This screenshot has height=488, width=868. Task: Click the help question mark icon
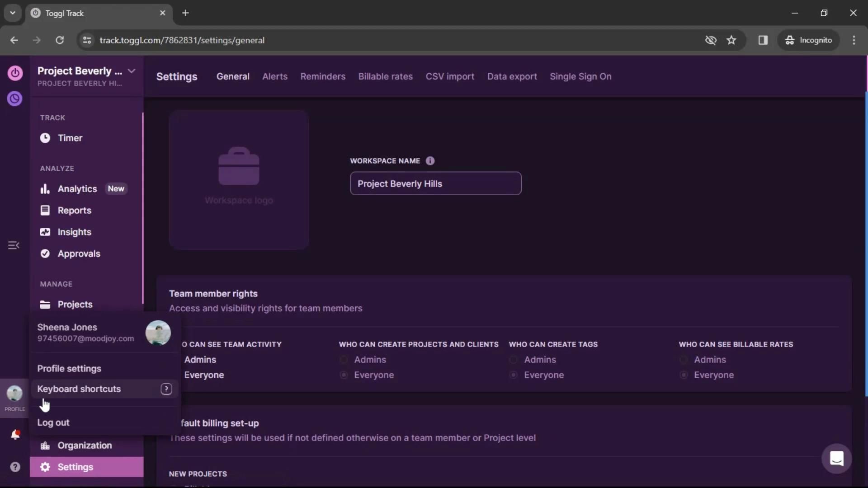click(15, 467)
